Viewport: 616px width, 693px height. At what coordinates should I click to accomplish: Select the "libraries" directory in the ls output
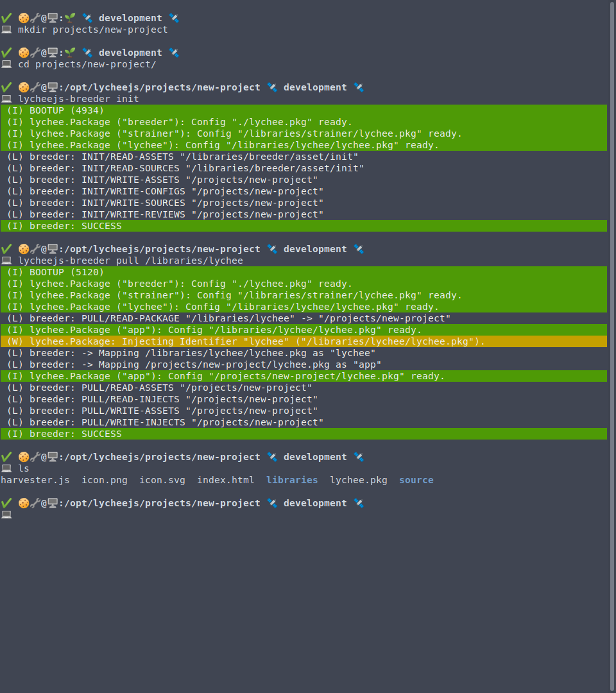292,480
